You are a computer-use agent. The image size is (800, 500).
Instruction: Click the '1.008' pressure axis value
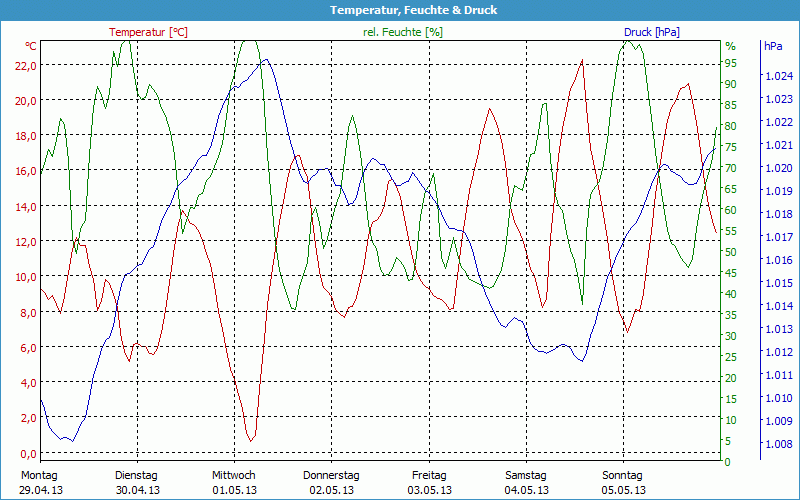pos(779,444)
